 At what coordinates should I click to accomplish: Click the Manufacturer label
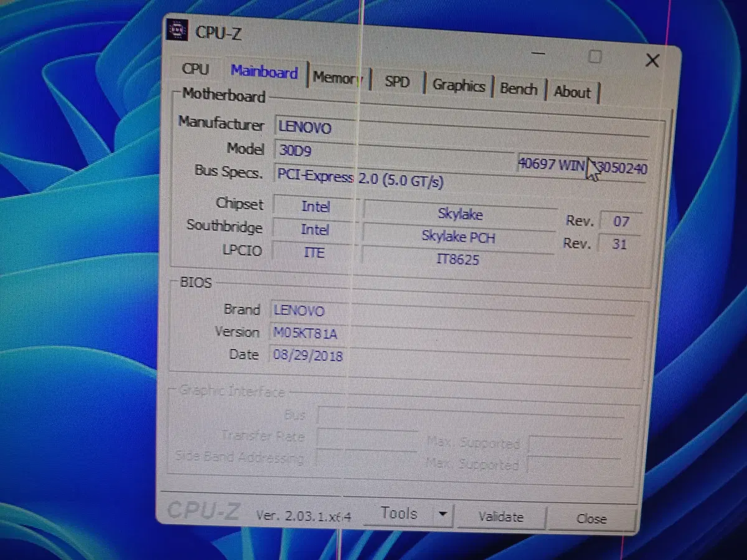point(221,122)
